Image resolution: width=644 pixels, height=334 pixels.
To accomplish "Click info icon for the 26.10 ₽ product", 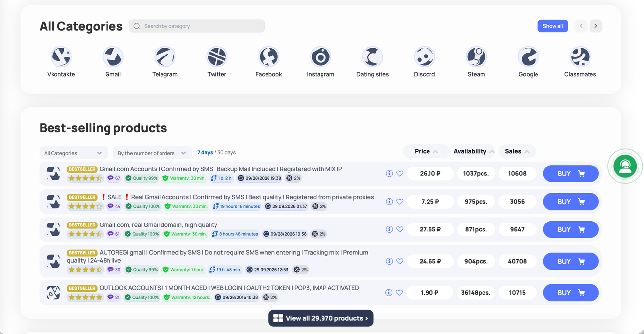I will pyautogui.click(x=389, y=174).
